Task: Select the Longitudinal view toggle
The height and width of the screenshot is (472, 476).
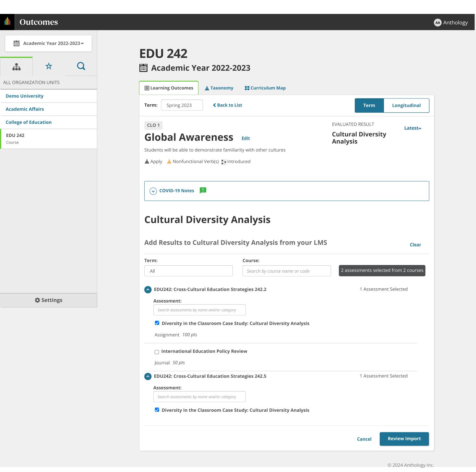Action: [x=406, y=106]
